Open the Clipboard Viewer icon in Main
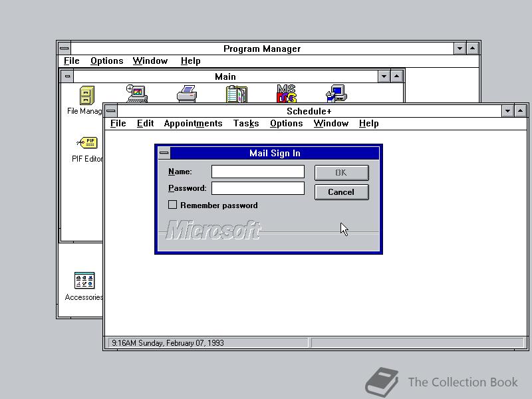The image size is (532, 399). coord(237,94)
